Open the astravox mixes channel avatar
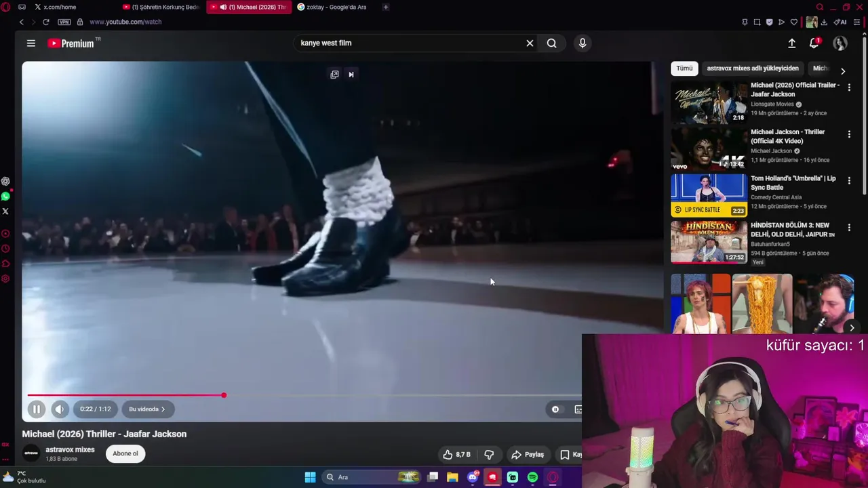 coord(31,453)
